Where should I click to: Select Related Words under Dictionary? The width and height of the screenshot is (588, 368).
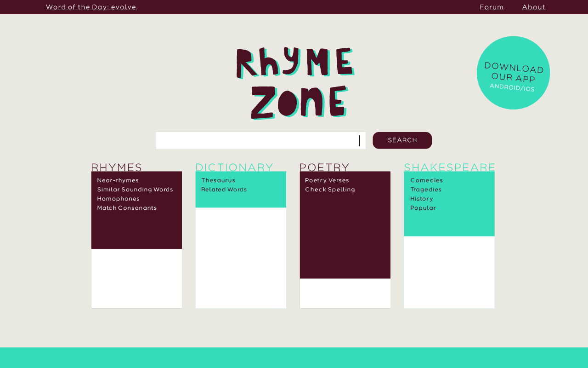(x=224, y=189)
